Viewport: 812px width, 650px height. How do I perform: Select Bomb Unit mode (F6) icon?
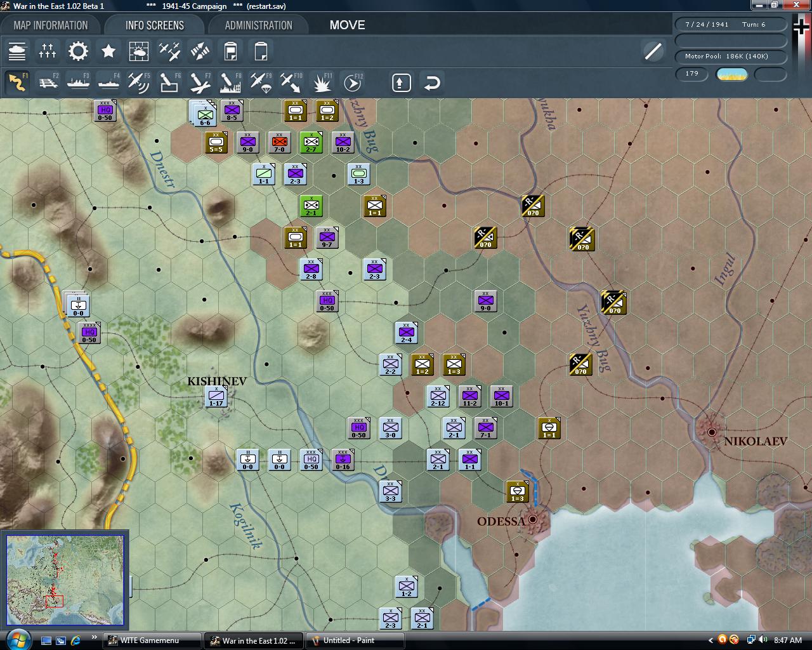click(x=169, y=83)
